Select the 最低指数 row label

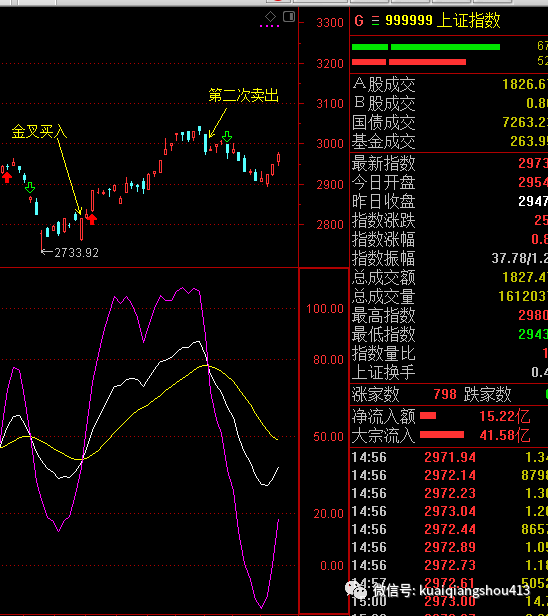(x=384, y=334)
